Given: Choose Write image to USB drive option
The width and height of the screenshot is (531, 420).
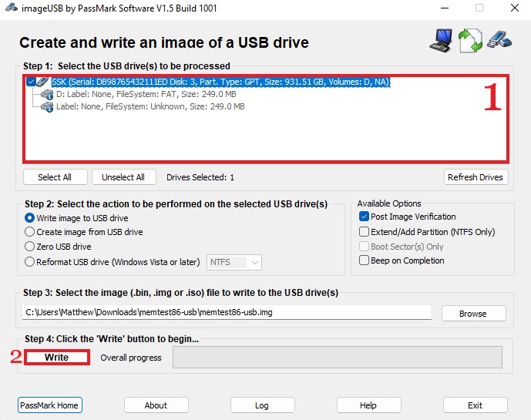Looking at the screenshot, I should 76,218.
